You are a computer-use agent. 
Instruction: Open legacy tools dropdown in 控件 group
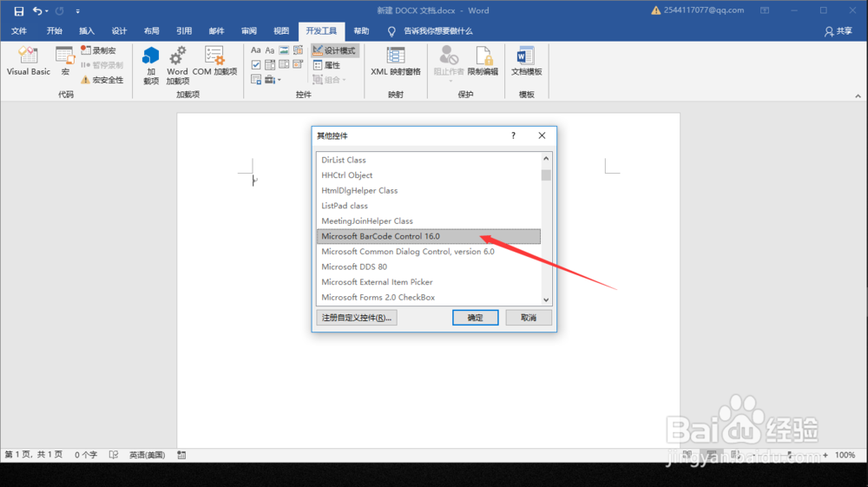pyautogui.click(x=273, y=80)
